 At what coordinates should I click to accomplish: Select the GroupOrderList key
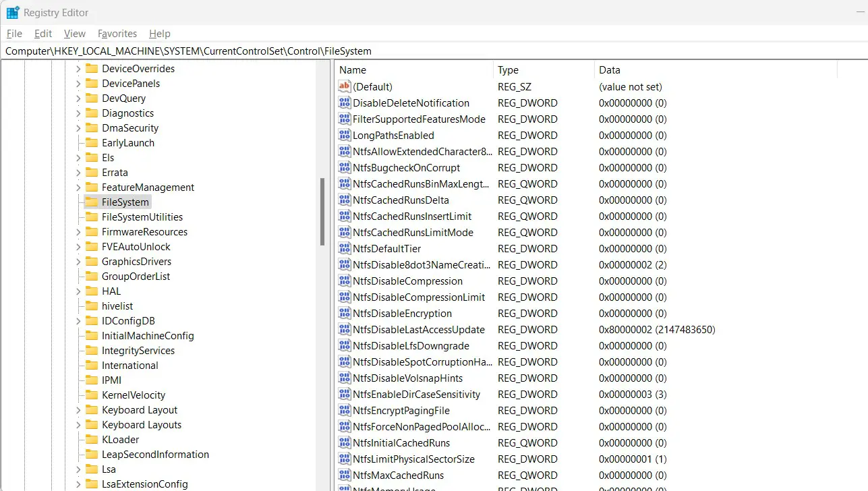tap(136, 277)
